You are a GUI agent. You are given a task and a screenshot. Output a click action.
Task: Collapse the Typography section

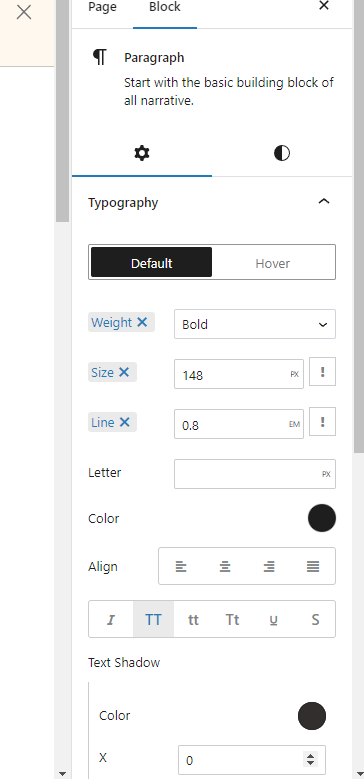(x=324, y=202)
